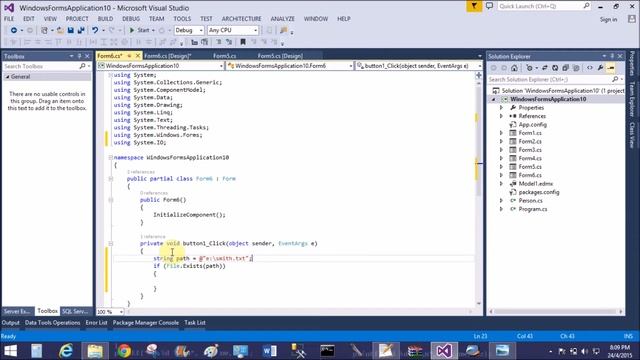This screenshot has height=360, width=640.
Task: Open the Output tab
Action: click(11, 323)
